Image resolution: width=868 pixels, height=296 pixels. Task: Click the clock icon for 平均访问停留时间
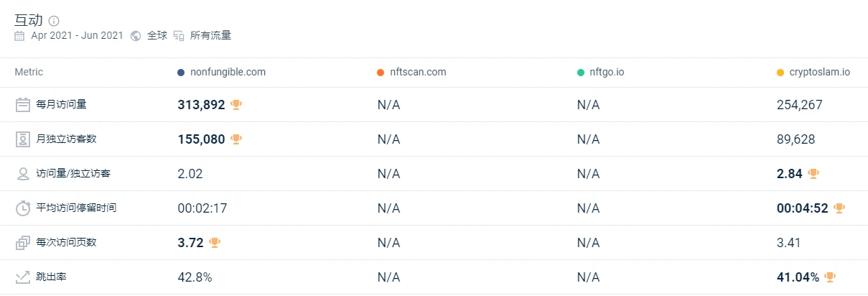click(23, 208)
